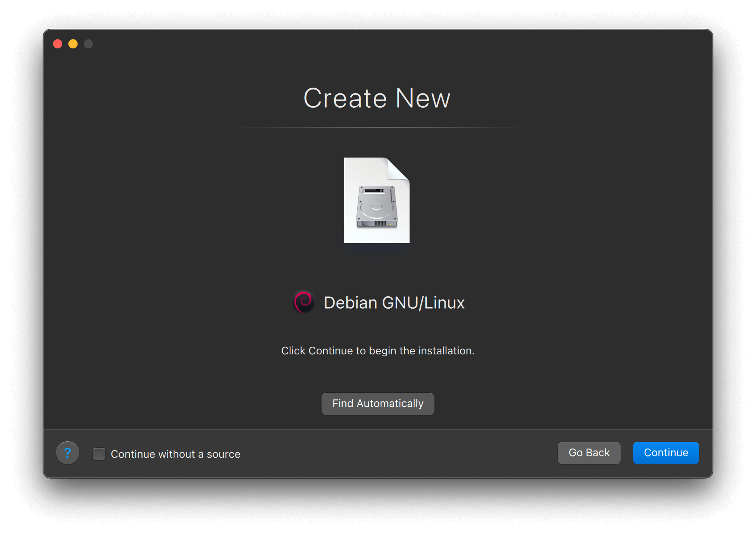Click Continue to begin the installation
756x535 pixels.
(x=665, y=453)
